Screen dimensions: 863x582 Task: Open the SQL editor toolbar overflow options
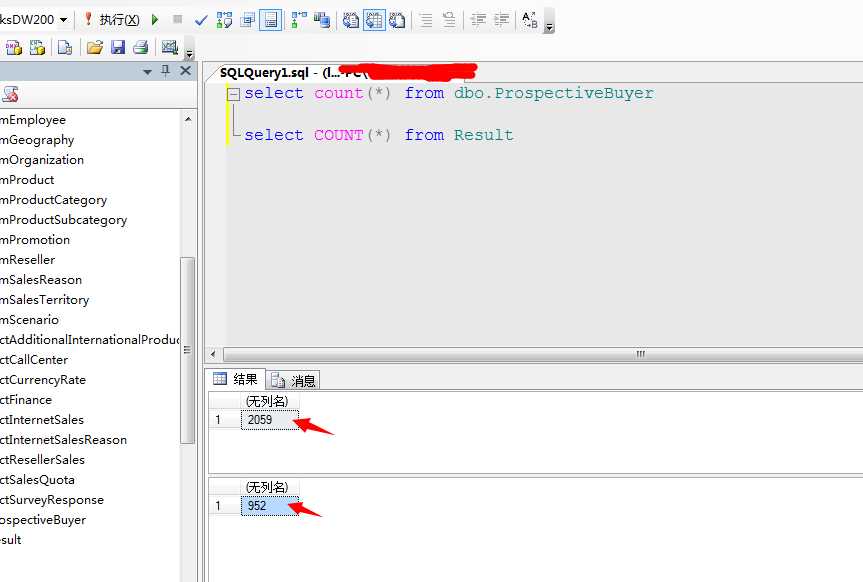[x=548, y=22]
